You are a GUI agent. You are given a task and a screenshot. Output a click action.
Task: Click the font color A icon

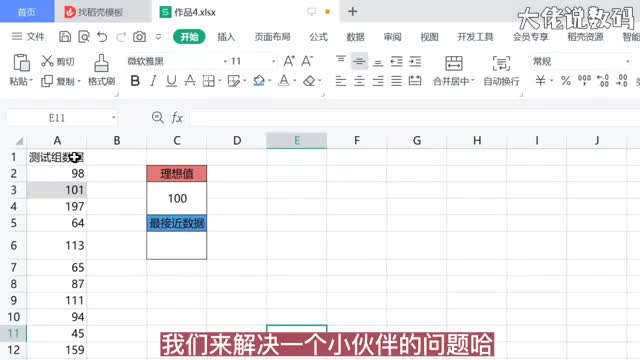[284, 81]
